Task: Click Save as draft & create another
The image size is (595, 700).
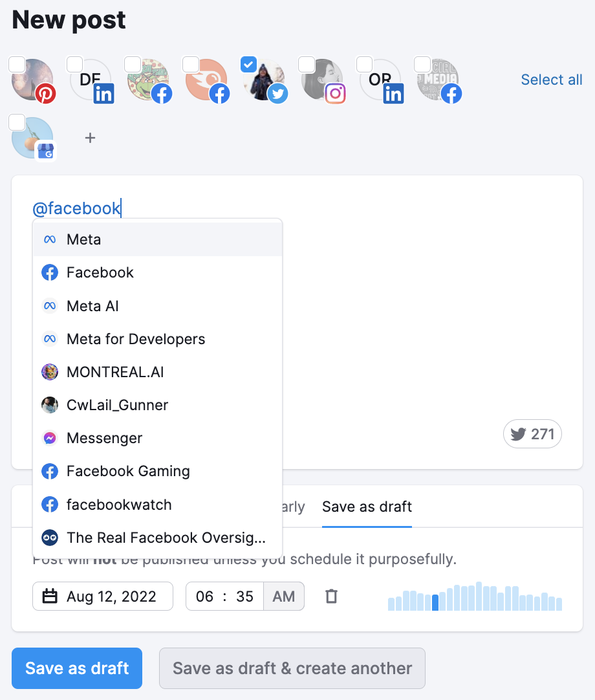Action: (292, 668)
